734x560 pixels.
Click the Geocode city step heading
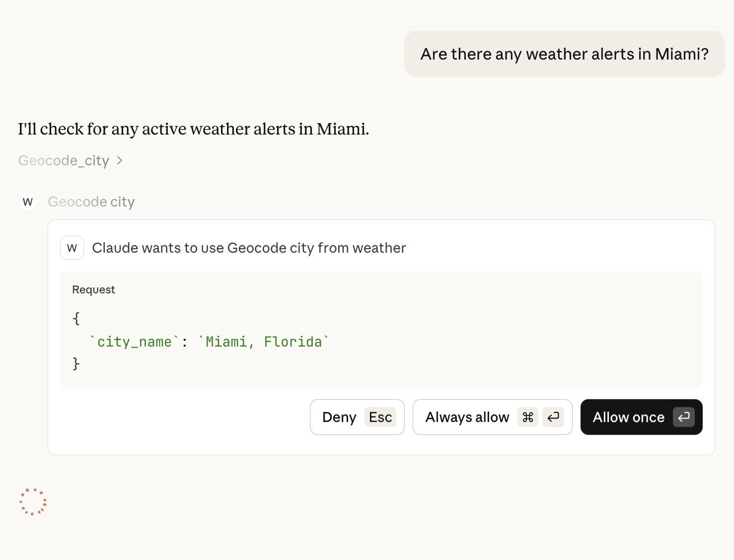pos(91,202)
